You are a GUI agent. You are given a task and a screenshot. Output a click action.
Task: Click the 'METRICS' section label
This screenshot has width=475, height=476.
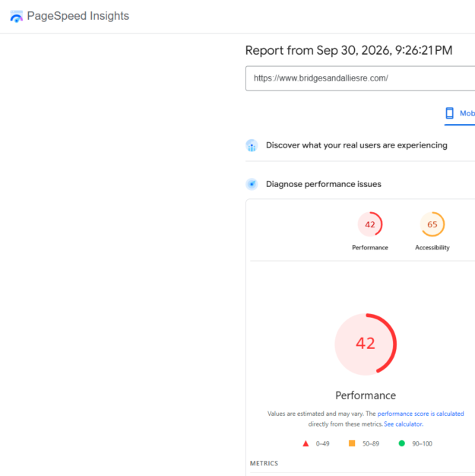click(264, 463)
